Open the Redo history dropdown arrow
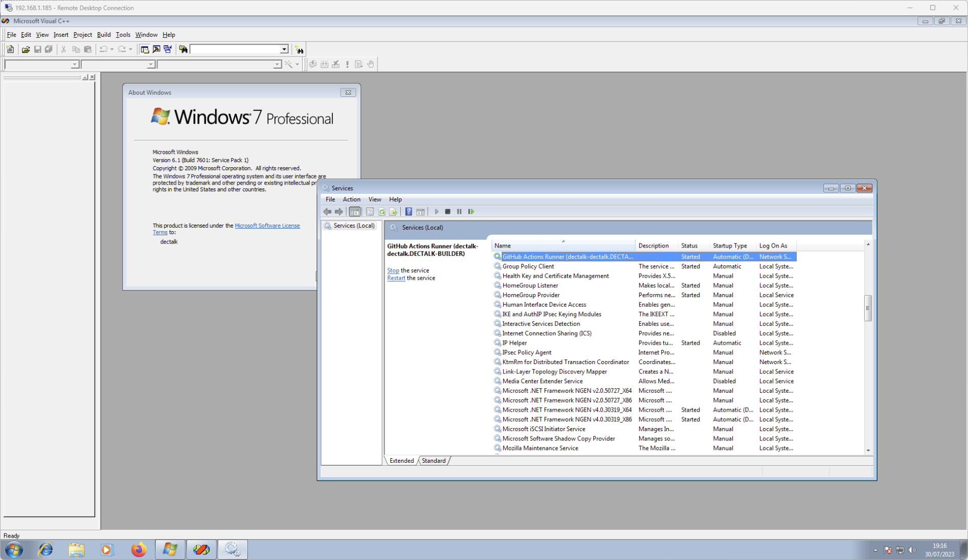This screenshot has height=560, width=968. click(131, 50)
